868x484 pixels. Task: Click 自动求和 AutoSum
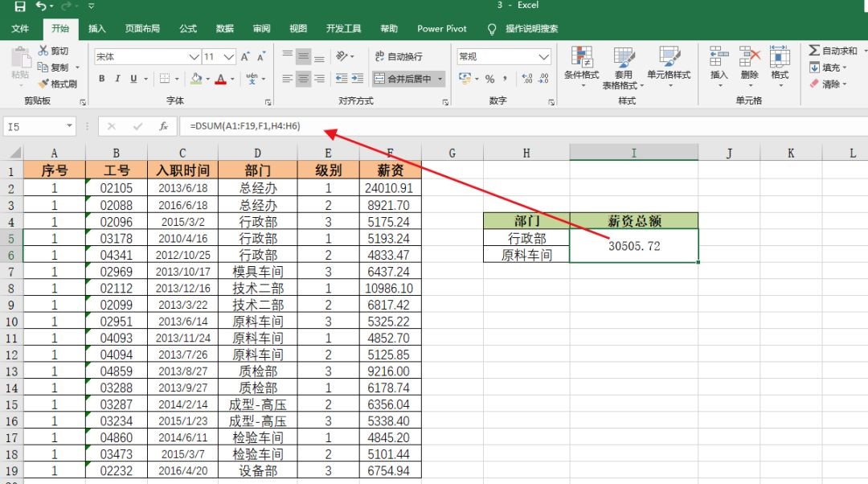coord(833,51)
